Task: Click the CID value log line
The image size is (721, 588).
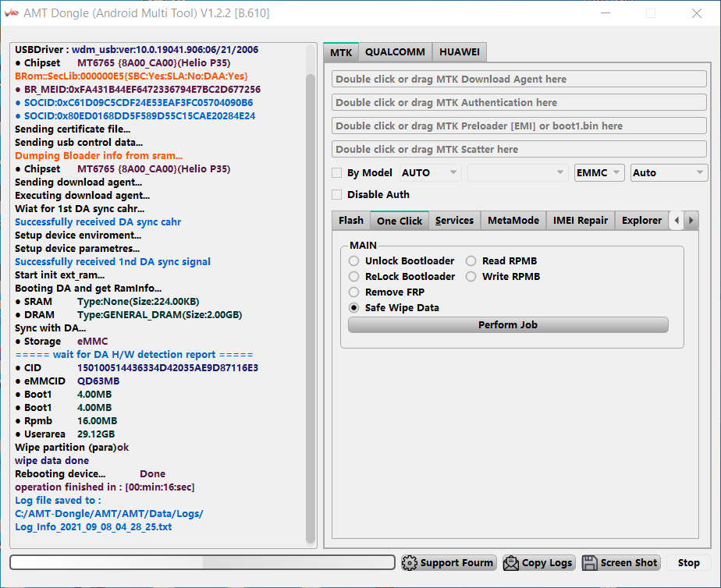Action: coord(137,368)
